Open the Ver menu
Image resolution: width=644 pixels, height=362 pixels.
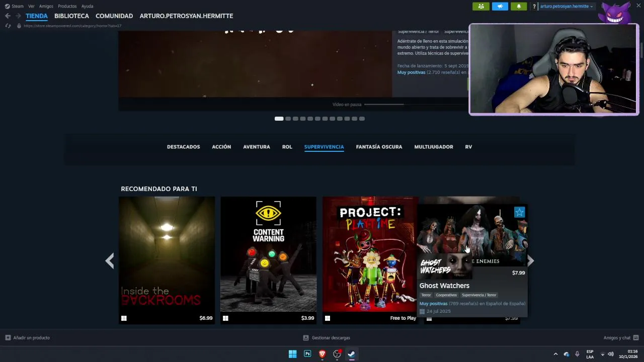pyautogui.click(x=31, y=6)
